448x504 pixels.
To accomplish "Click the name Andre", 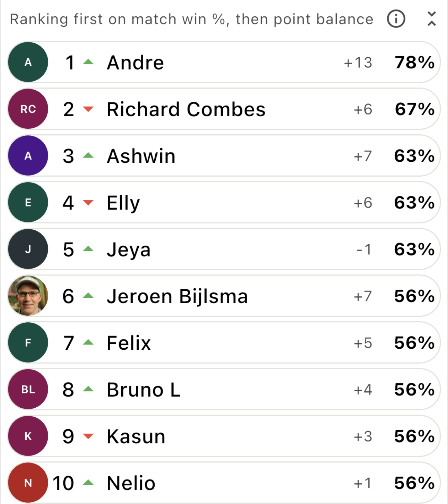I will click(135, 62).
